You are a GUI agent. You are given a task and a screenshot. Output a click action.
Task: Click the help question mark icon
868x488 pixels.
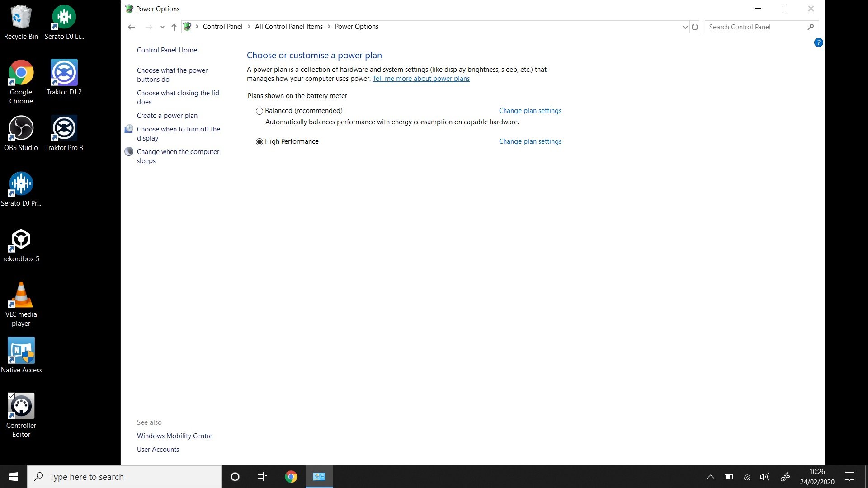click(818, 42)
